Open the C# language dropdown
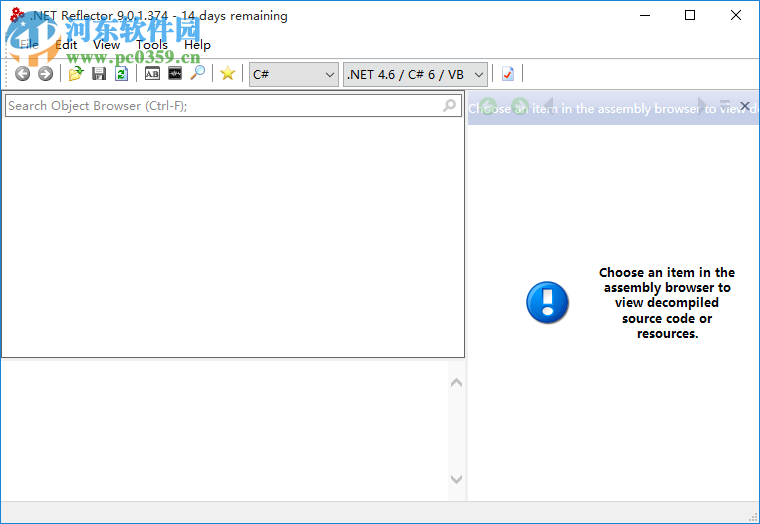This screenshot has height=524, width=760. coord(293,74)
